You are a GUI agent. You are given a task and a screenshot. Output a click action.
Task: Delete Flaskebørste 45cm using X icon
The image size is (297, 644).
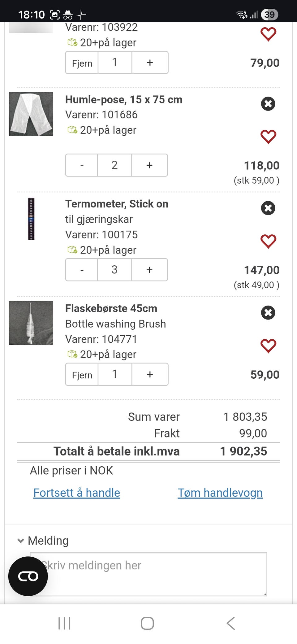coord(268,312)
